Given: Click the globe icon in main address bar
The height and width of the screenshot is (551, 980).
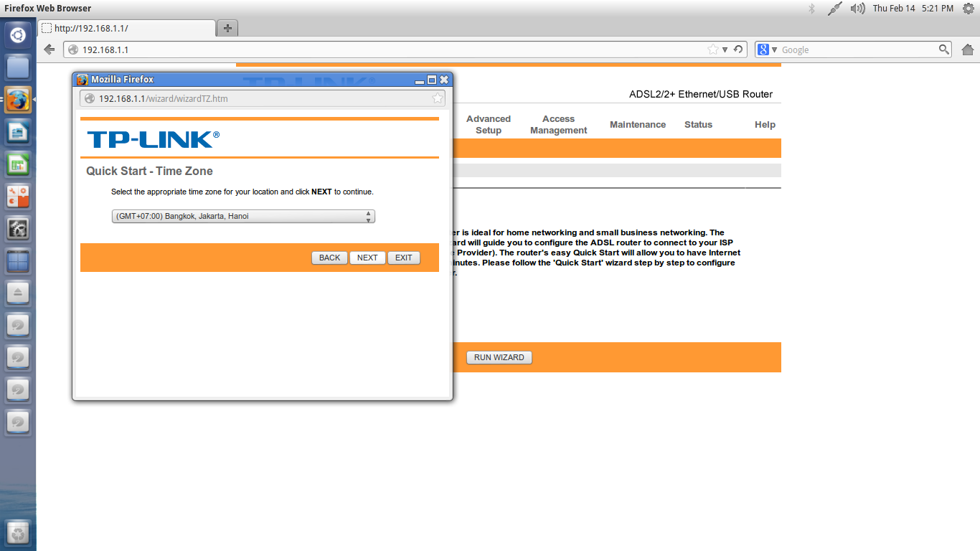Looking at the screenshot, I should point(73,50).
